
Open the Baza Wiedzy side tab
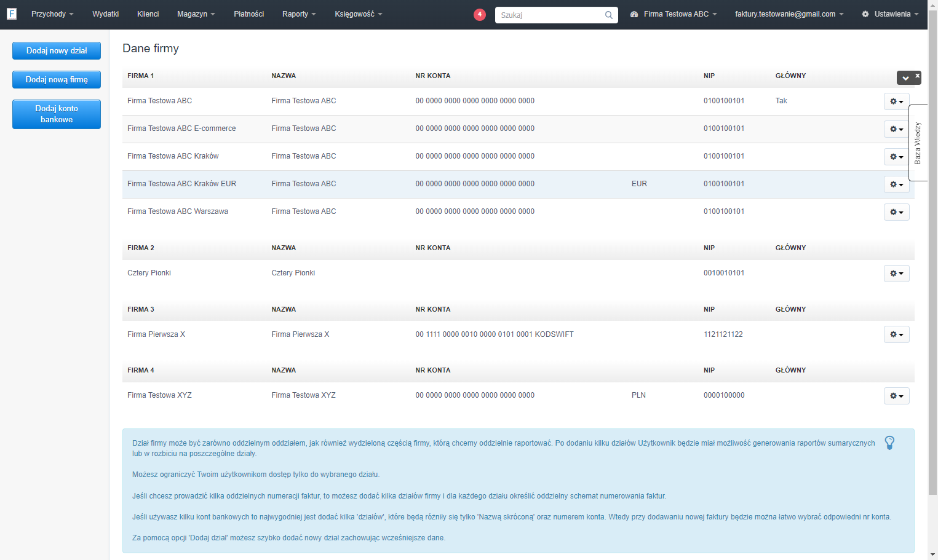[x=917, y=143]
